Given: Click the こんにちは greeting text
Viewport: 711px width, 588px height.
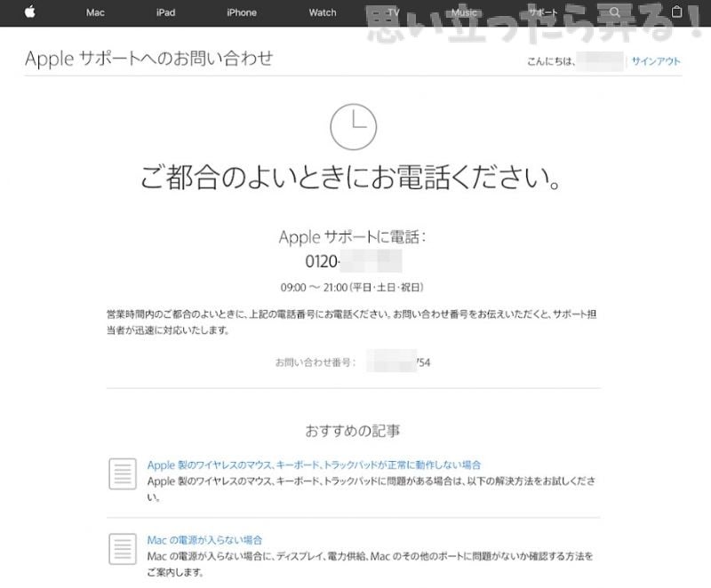Looking at the screenshot, I should point(551,61).
